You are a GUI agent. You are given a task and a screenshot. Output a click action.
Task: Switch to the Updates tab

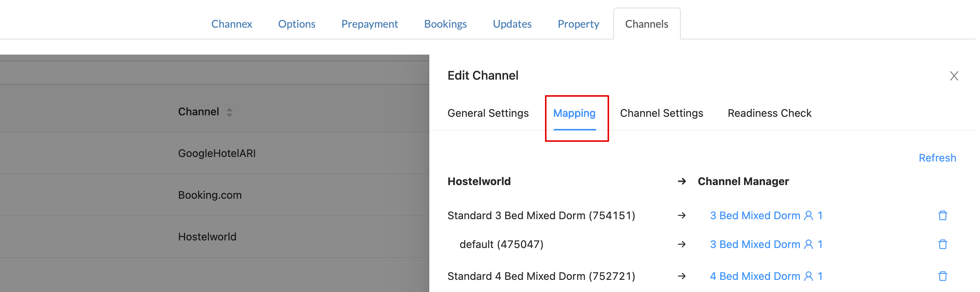[x=512, y=24]
